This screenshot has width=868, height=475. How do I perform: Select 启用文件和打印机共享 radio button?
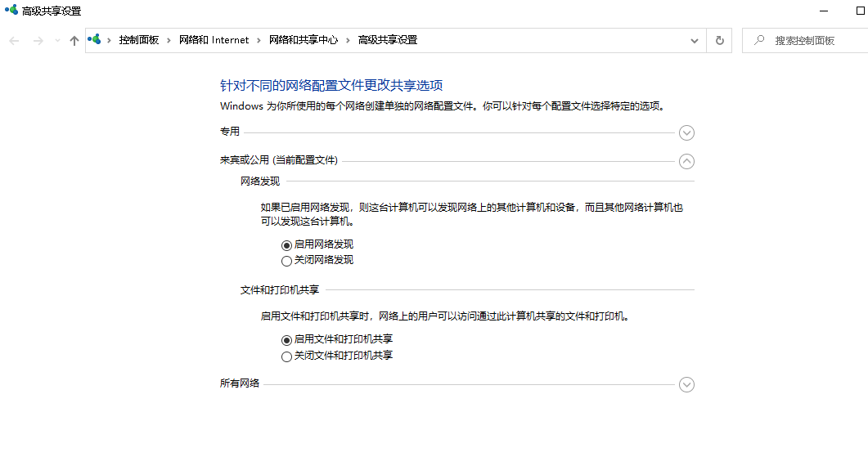tap(286, 340)
